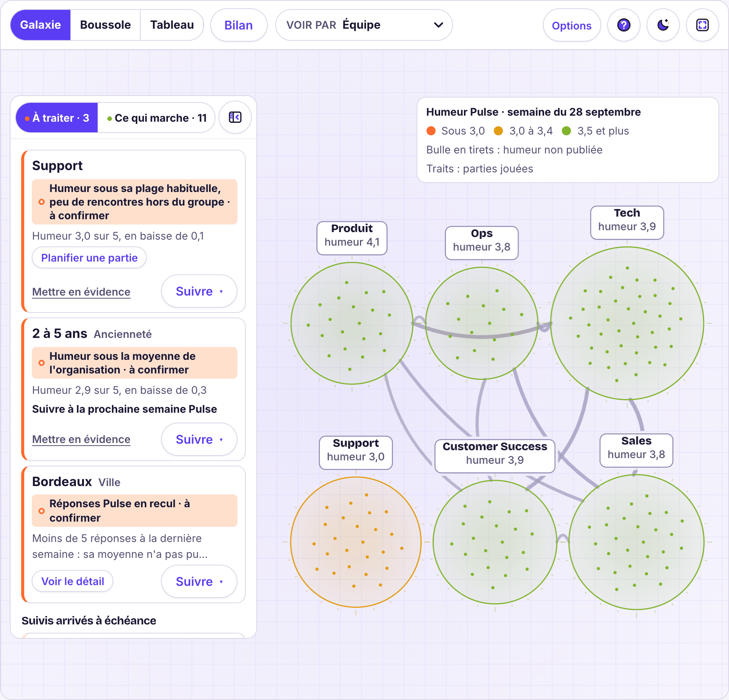The height and width of the screenshot is (700, 729).
Task: Click the Sales team bubble
Action: (x=636, y=542)
